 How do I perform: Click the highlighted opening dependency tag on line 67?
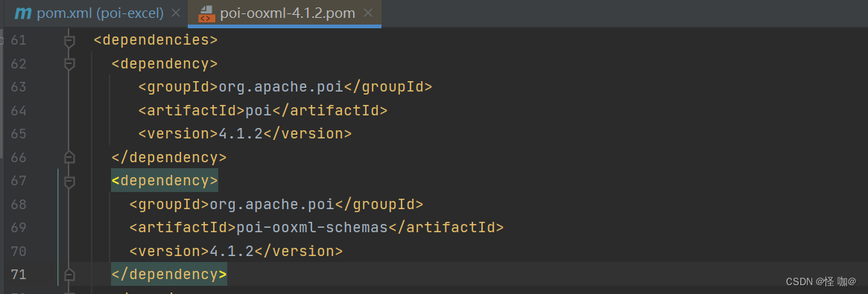click(x=165, y=181)
